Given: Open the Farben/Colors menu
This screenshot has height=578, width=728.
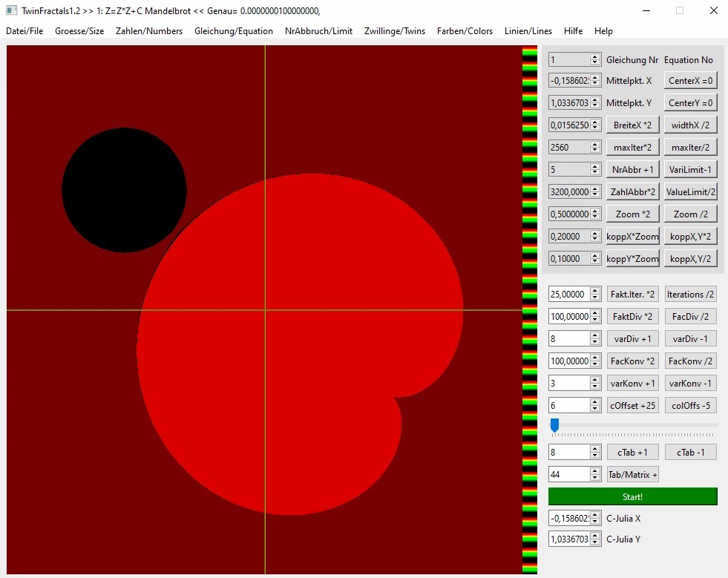Looking at the screenshot, I should [x=465, y=31].
